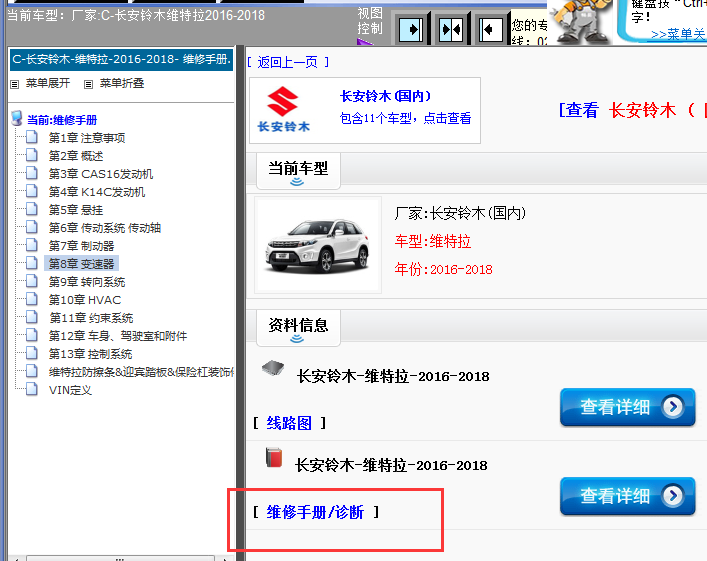Click page icon for 第11章 约束系统
The image size is (707, 561).
coord(32,317)
